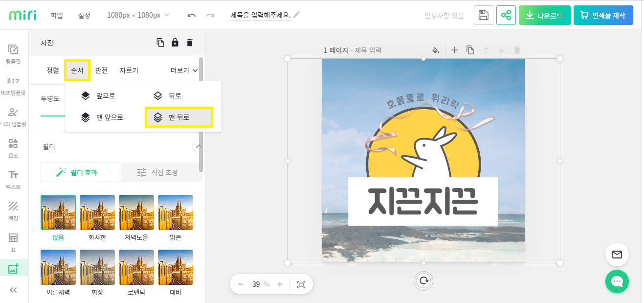The image size is (644, 303).
Task: Click the 투명도 transparency slider track
Action: click(53, 116)
